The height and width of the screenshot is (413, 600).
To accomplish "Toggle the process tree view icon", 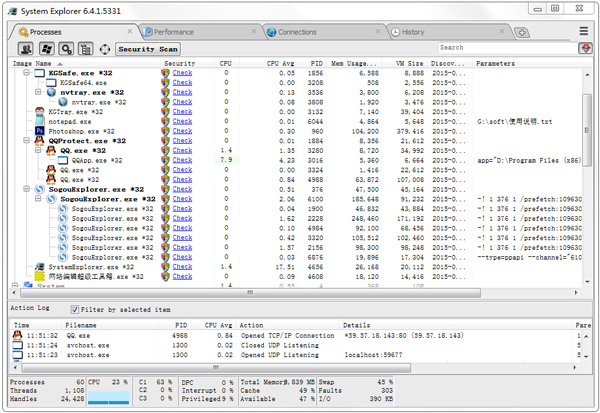I will 85,48.
